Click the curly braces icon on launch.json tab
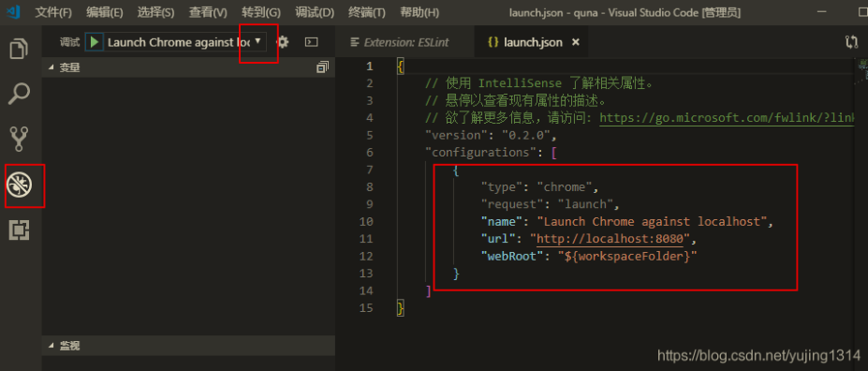This screenshot has height=371, width=868. point(493,42)
